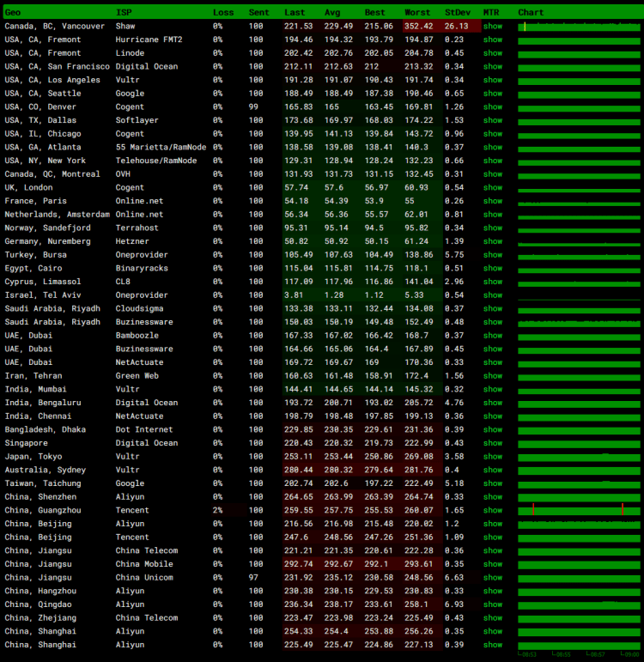Select the ISP column header
Viewport: 644px width, 662px height.
[124, 13]
